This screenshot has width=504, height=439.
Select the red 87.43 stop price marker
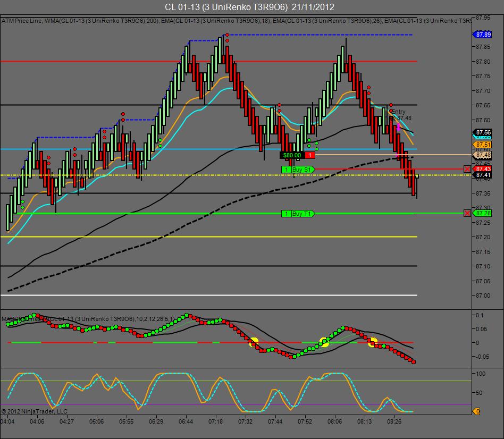482,169
